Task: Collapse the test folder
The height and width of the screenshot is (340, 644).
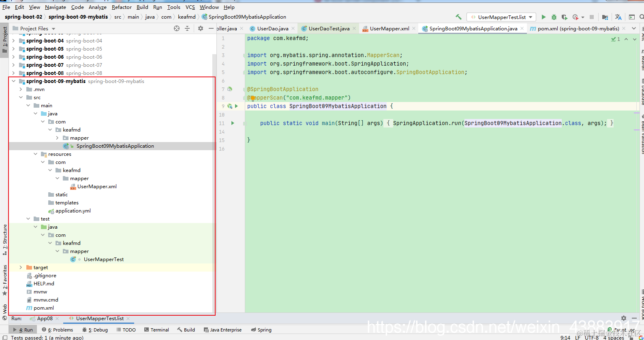Action: point(28,219)
